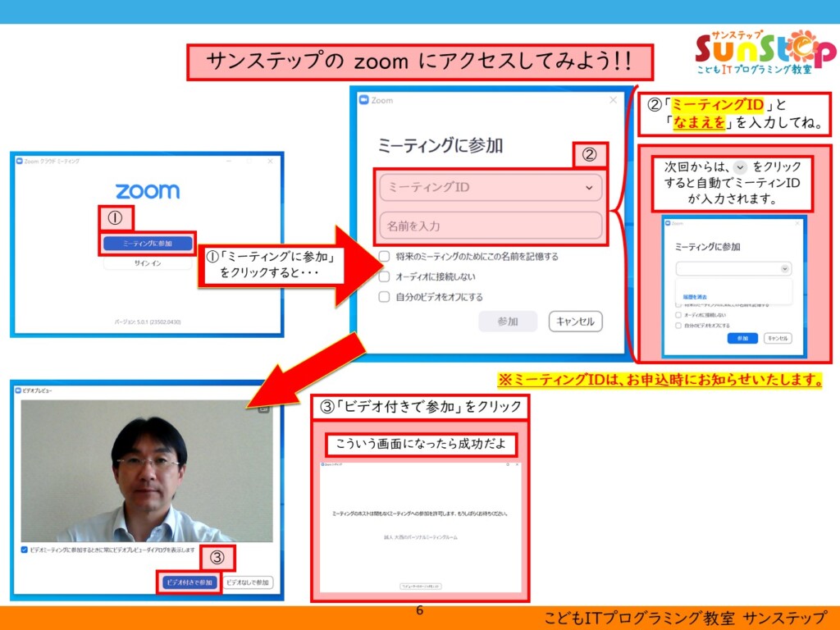Image resolution: width=840 pixels, height=630 pixels.
Task: Uncheck always show video preview dialog checkbox
Action: point(24,550)
